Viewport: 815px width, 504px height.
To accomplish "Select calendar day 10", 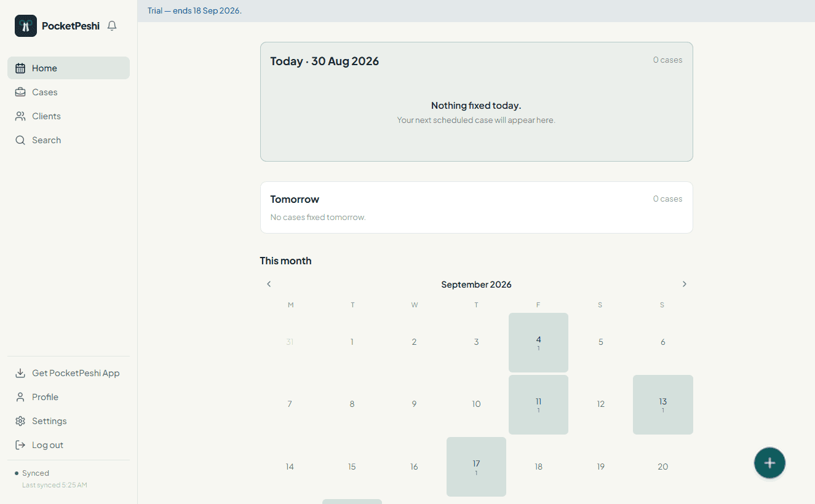I will [x=476, y=404].
